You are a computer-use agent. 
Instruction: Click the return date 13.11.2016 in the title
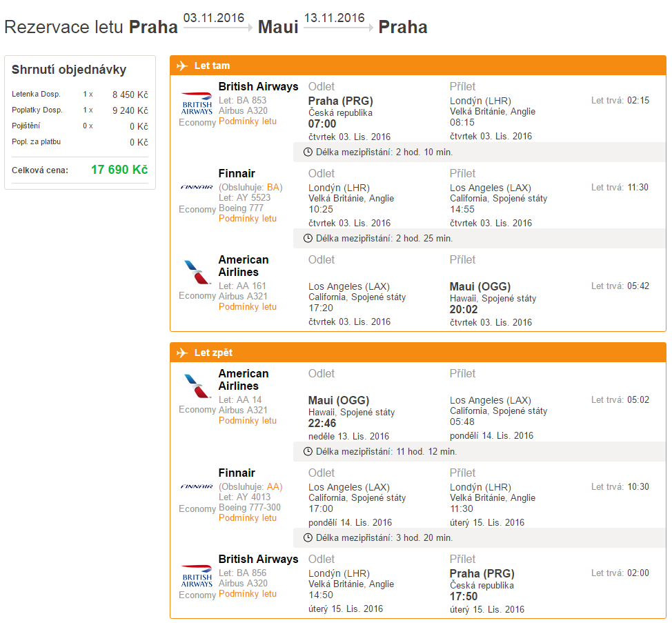[x=335, y=18]
